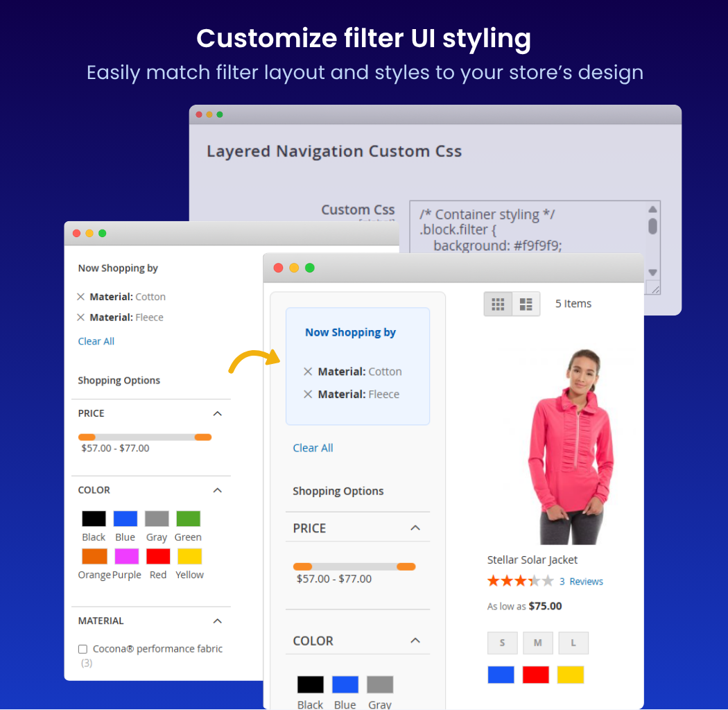
Task: Click the jacket star rating
Action: (x=521, y=581)
